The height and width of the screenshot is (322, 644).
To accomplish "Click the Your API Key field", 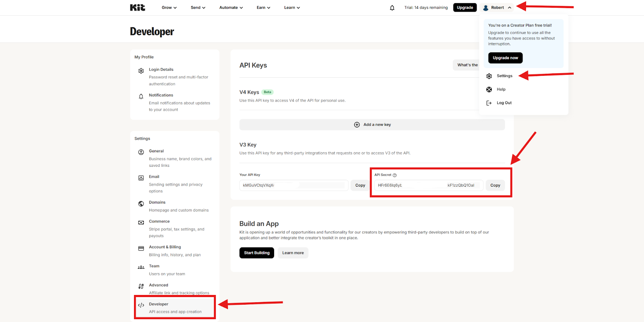I will (294, 185).
